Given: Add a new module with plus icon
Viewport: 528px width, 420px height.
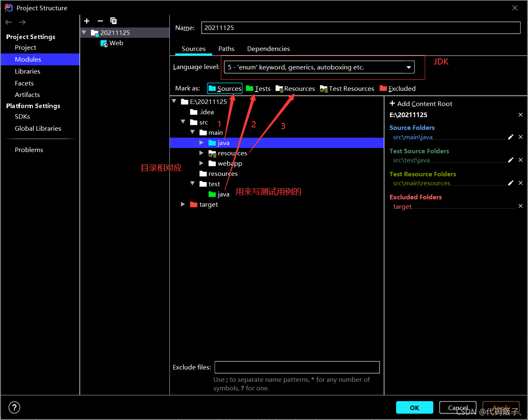Looking at the screenshot, I should click(87, 21).
